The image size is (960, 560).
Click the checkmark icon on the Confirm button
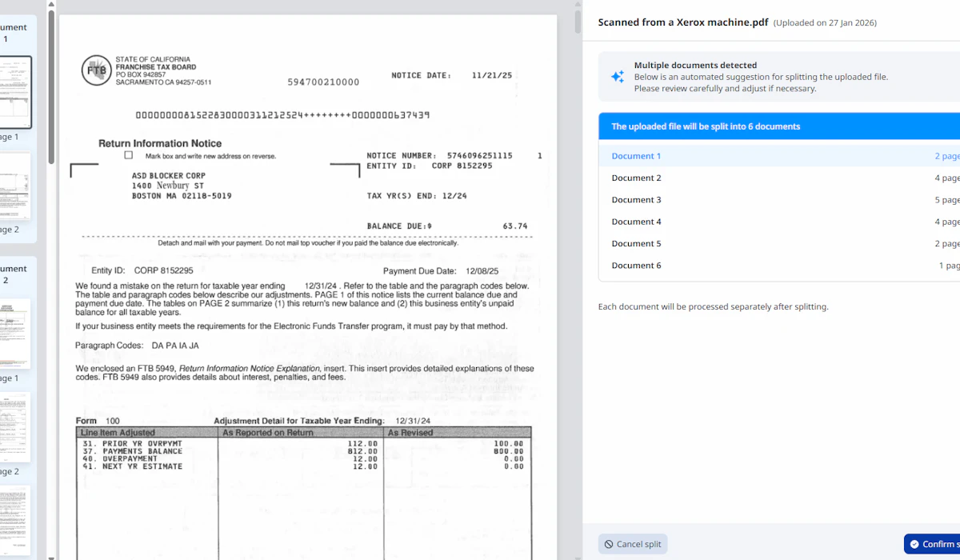(x=914, y=544)
